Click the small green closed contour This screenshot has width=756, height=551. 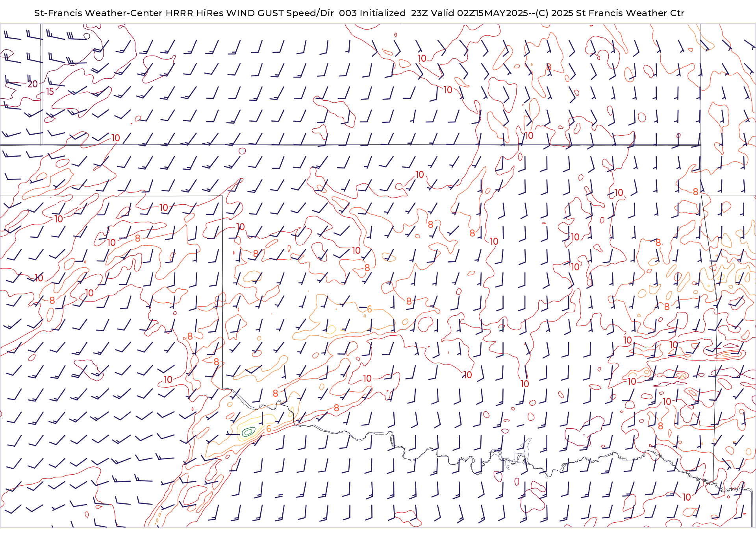click(x=248, y=432)
